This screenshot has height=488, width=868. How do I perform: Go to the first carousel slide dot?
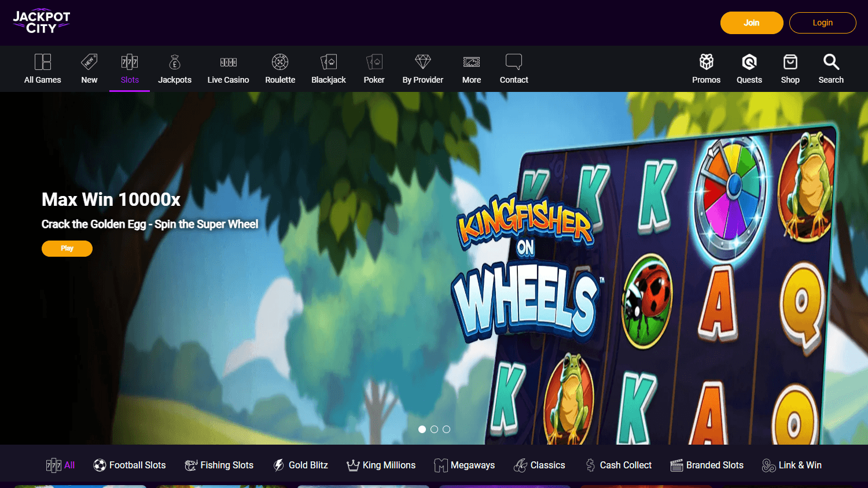(422, 429)
